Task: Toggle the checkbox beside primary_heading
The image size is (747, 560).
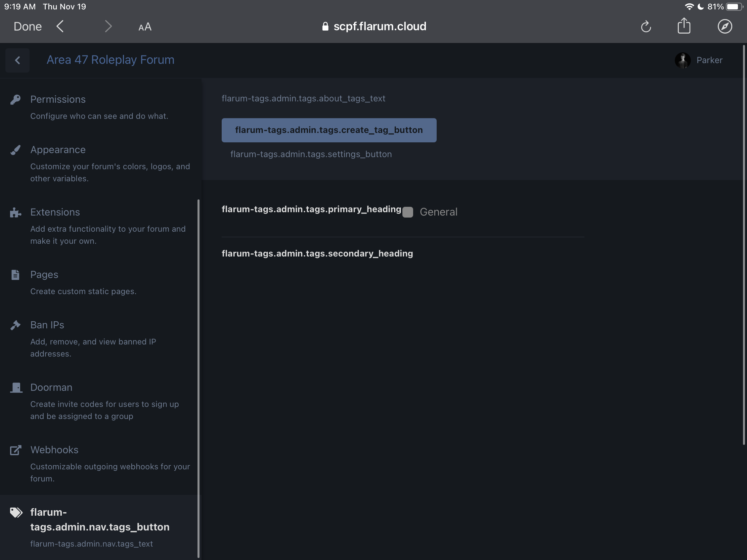Action: pos(408,212)
